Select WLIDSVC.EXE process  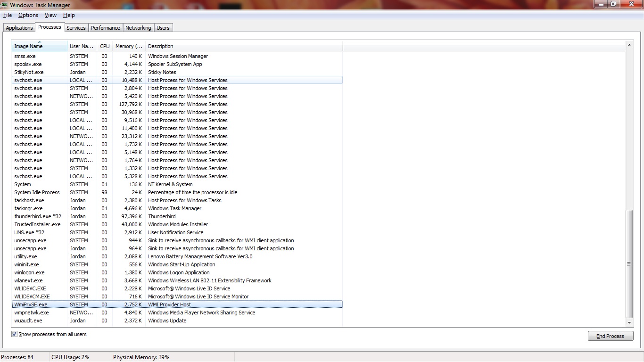[177, 288]
